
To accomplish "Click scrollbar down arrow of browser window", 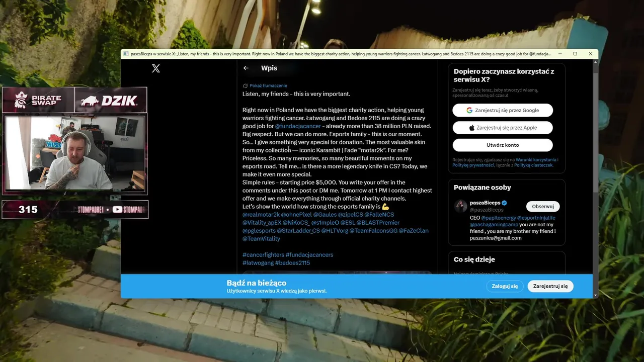I will (596, 295).
